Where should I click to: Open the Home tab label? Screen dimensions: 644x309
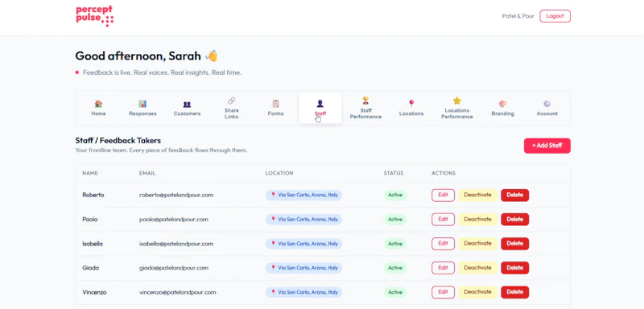(x=98, y=113)
